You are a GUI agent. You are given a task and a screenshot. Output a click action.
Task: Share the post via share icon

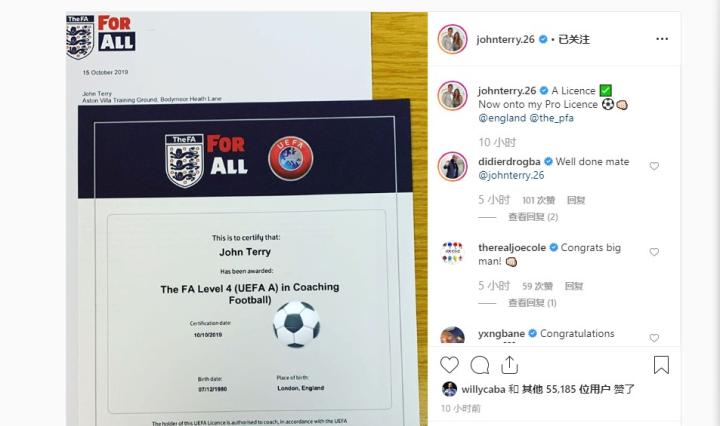[509, 365]
